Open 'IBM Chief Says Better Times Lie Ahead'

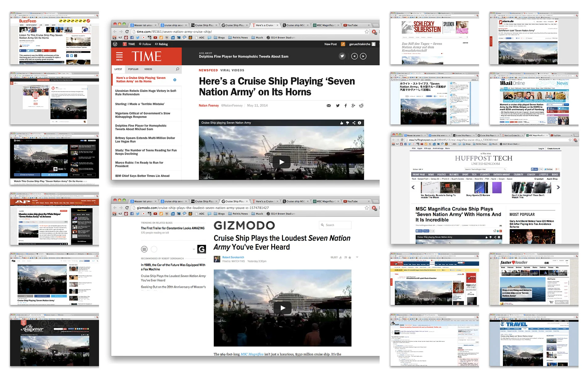142,176
